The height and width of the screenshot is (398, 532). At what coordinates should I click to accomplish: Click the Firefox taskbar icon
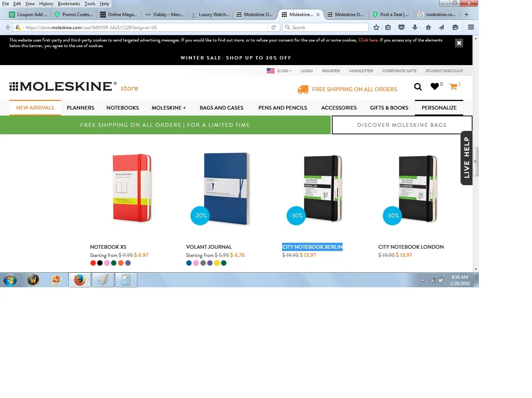pyautogui.click(x=80, y=280)
